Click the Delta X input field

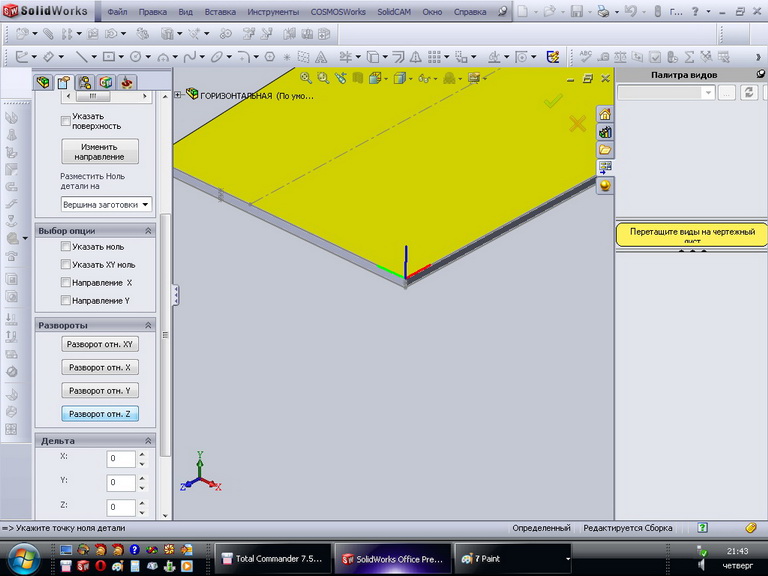tap(120, 458)
